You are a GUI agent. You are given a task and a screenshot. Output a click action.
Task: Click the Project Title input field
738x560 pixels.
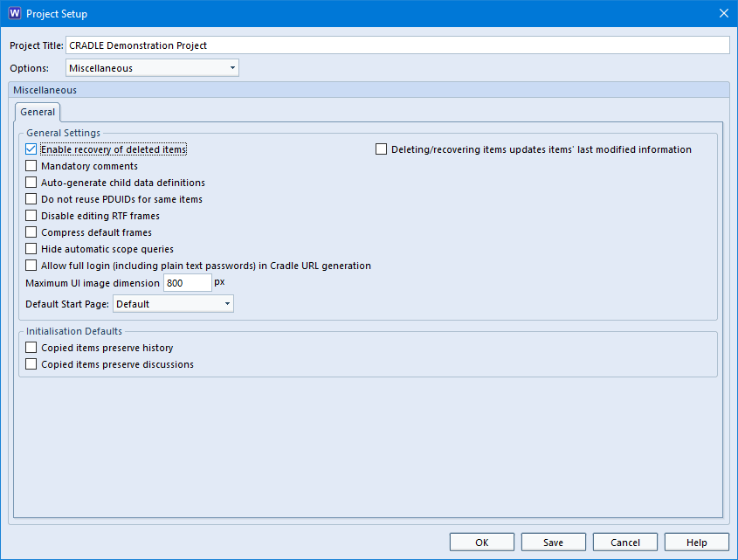point(397,45)
